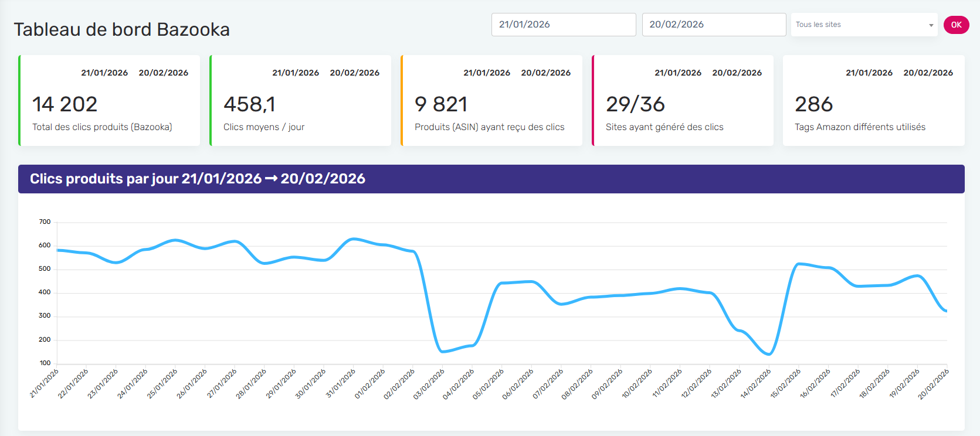Click the pink OK button
Image resolution: width=980 pixels, height=436 pixels.
point(956,25)
